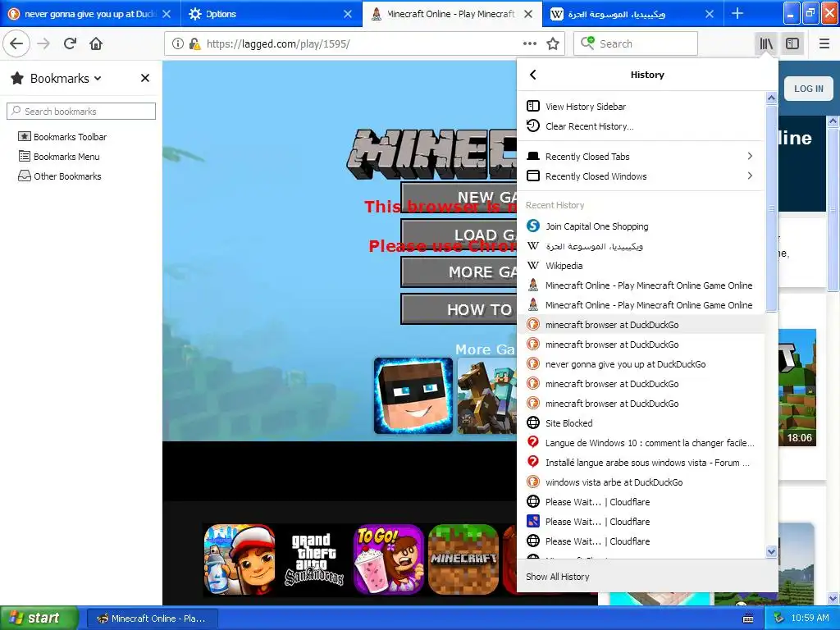Select Bookmarks Menu folder
840x630 pixels.
59,157
